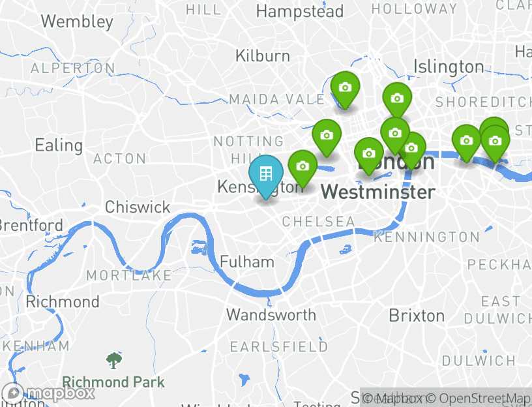
Task: Select the front camera marker of the easternmost pair
Action: click(x=495, y=143)
